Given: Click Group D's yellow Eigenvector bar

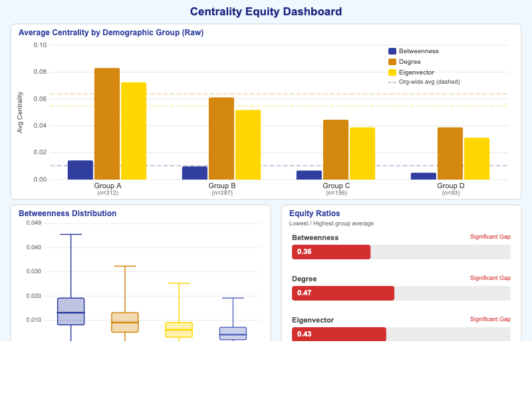Looking at the screenshot, I should pos(477,159).
